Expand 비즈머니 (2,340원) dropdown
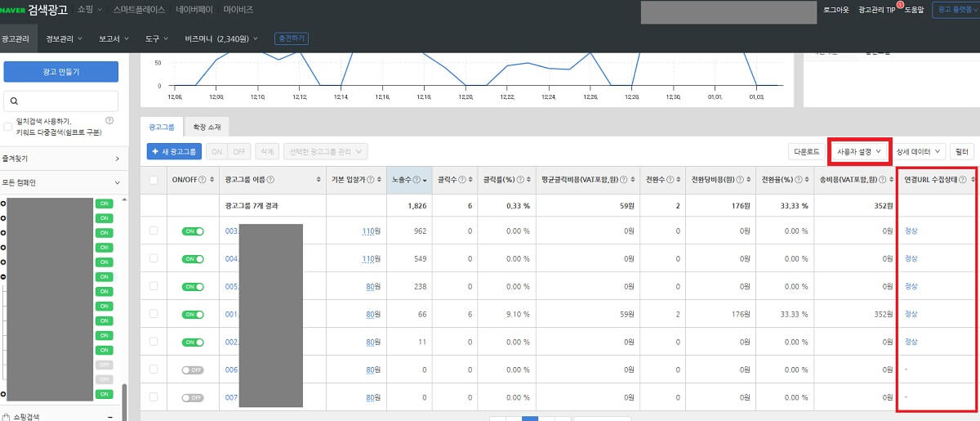The height and width of the screenshot is (421, 980). [x=221, y=38]
